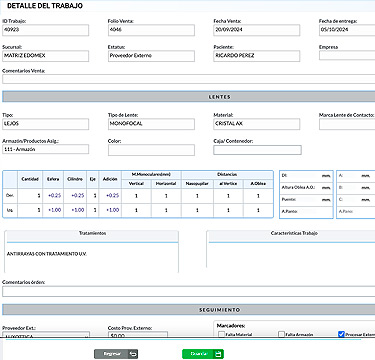Viewport: 375px width, 360px height.
Task: Click the Folio Venta input field
Action: coord(151,30)
